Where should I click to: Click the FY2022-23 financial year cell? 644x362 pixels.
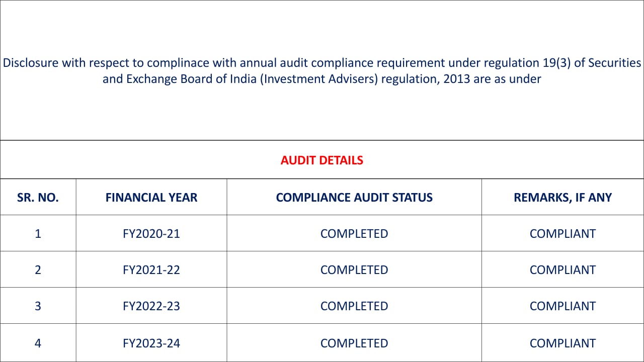[151, 306]
